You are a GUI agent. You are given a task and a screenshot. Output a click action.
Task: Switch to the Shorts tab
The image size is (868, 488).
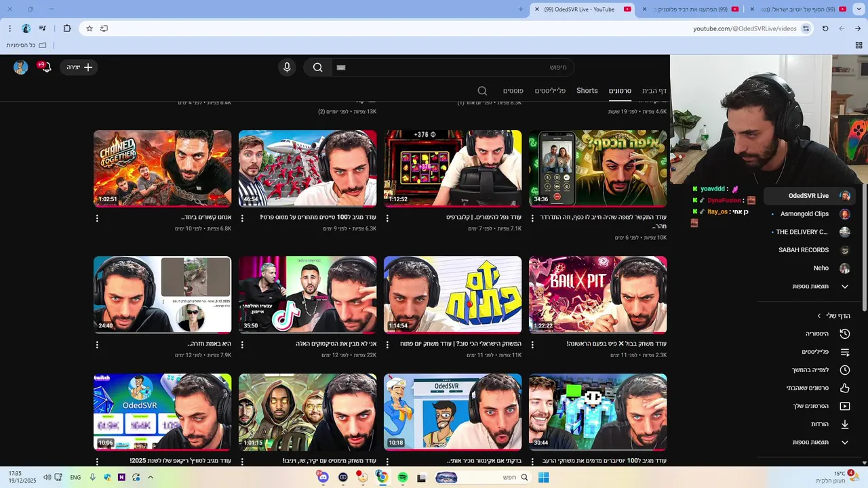[x=587, y=91]
